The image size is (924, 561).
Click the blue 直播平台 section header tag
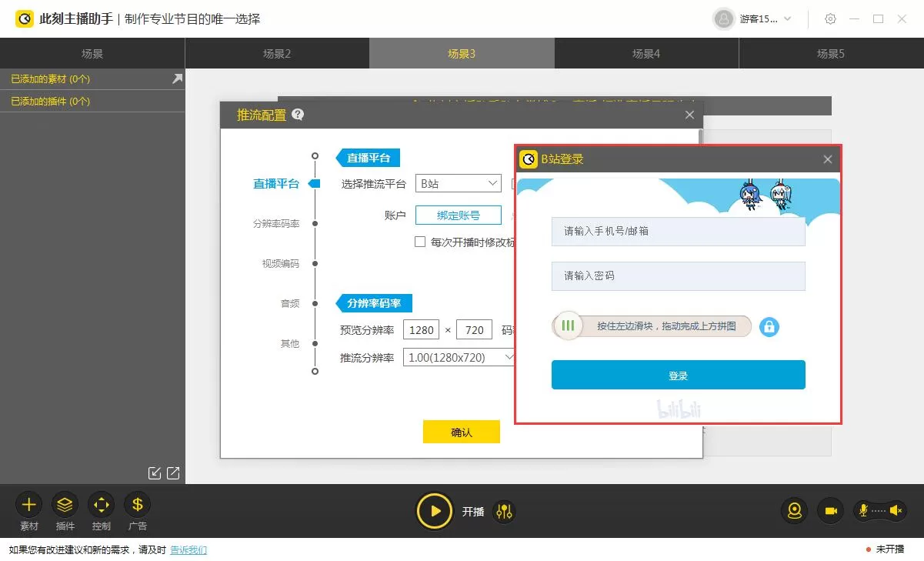click(x=368, y=158)
